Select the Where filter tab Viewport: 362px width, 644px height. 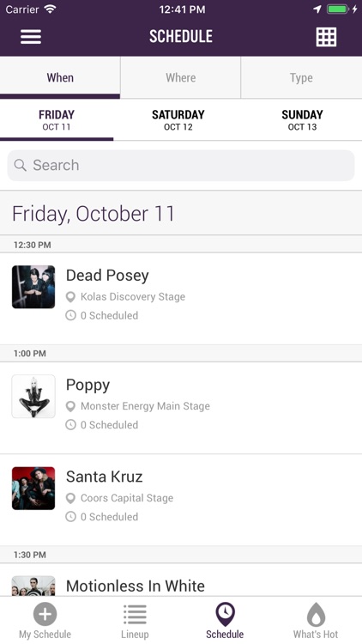pos(181,77)
